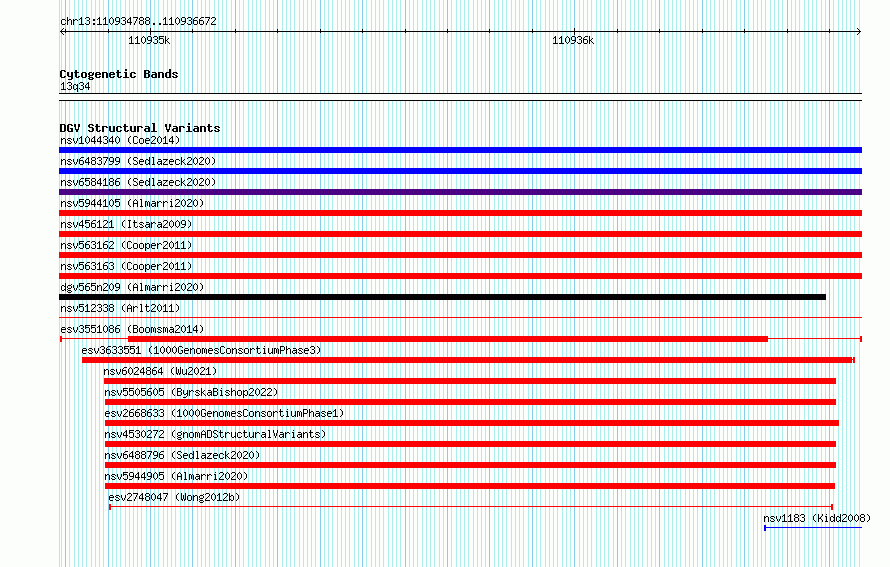Viewport: 890px width, 567px height.
Task: Open variant nsv4530272 (gnomADStructuralVariants) label
Action: (x=215, y=434)
